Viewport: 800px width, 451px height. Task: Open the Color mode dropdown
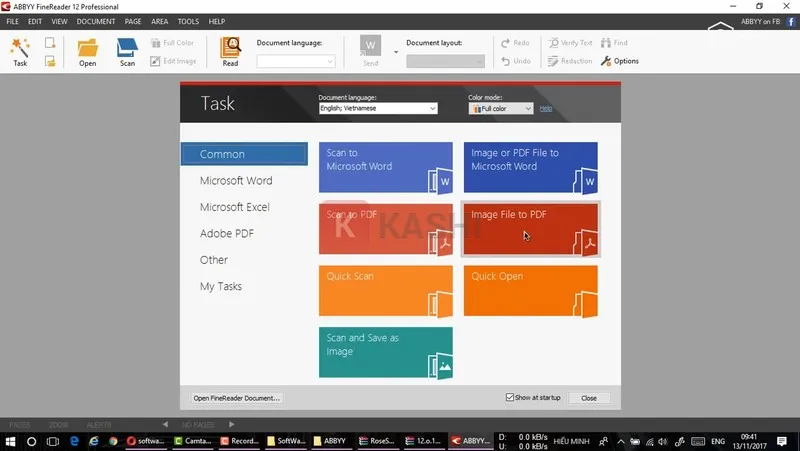tap(501, 108)
